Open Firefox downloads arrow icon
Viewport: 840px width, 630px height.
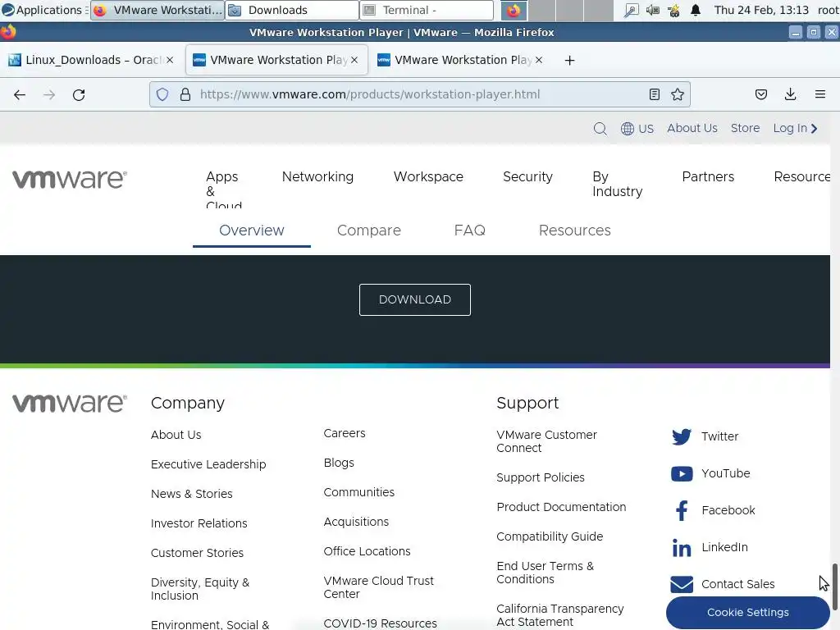(790, 95)
